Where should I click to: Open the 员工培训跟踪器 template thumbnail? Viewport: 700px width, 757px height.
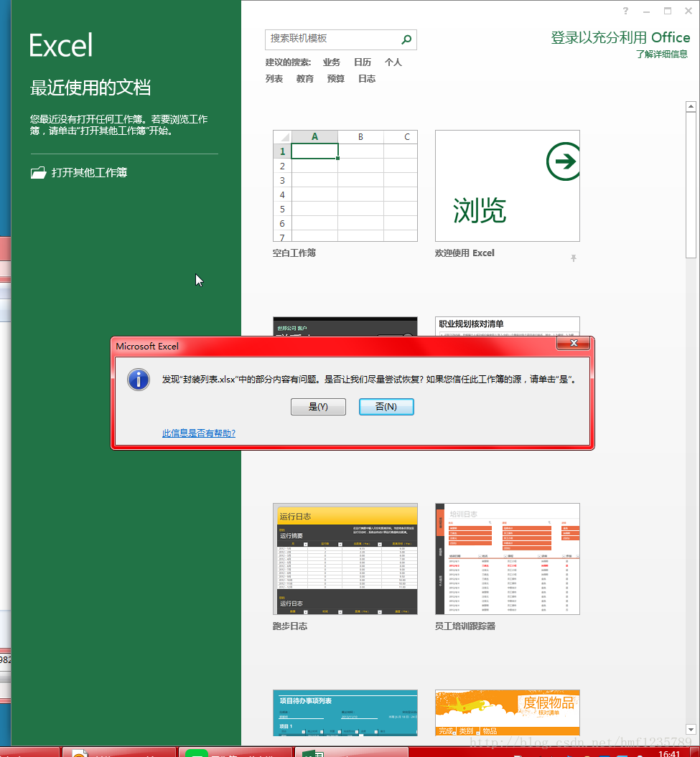click(x=508, y=558)
